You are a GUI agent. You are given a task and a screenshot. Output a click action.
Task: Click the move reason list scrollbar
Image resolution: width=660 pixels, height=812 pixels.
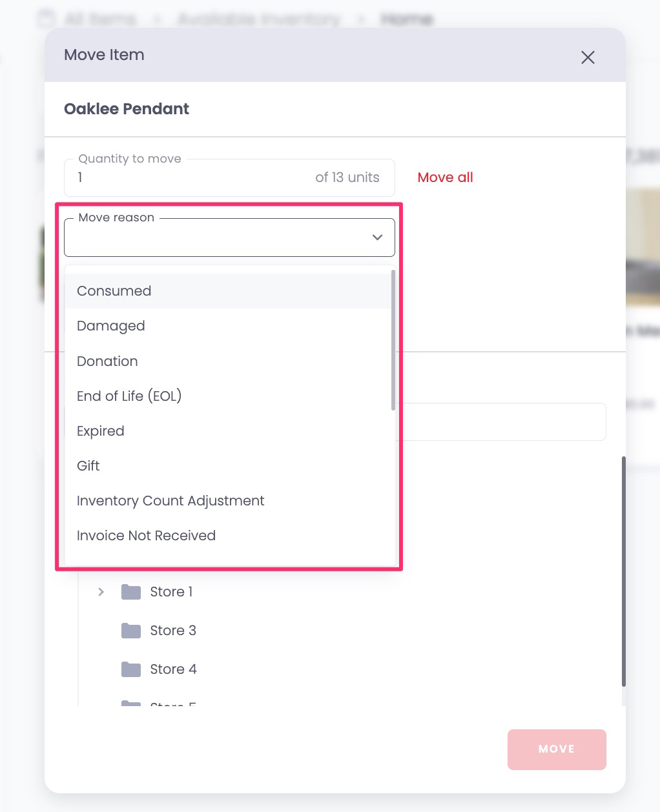pyautogui.click(x=393, y=340)
